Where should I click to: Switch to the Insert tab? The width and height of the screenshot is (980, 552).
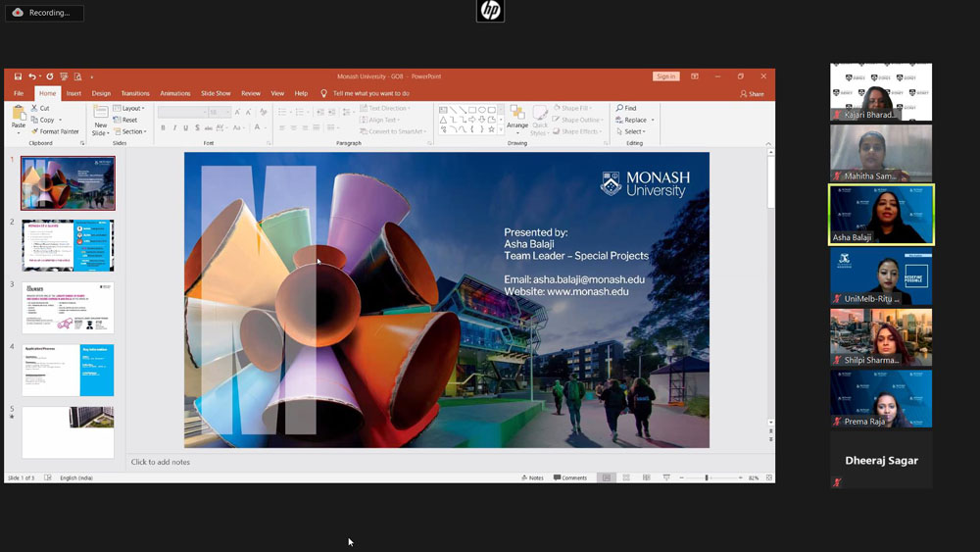pyautogui.click(x=73, y=93)
